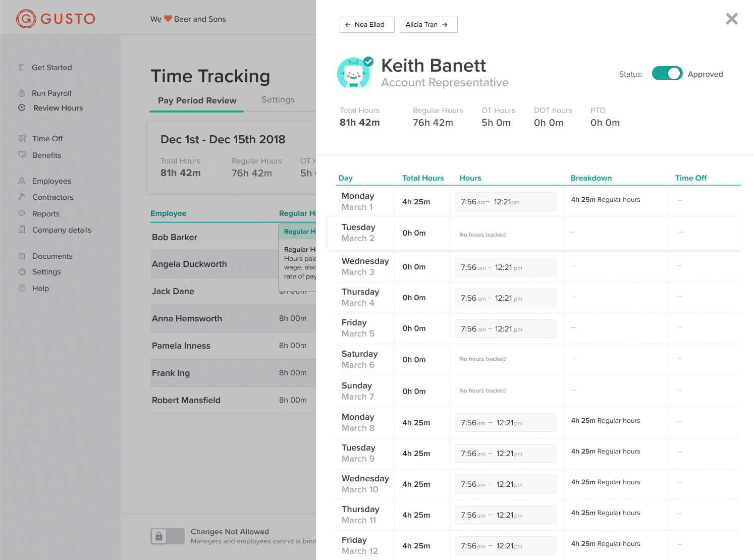The height and width of the screenshot is (560, 754).
Task: Open Help in the sidebar
Action: 40,289
